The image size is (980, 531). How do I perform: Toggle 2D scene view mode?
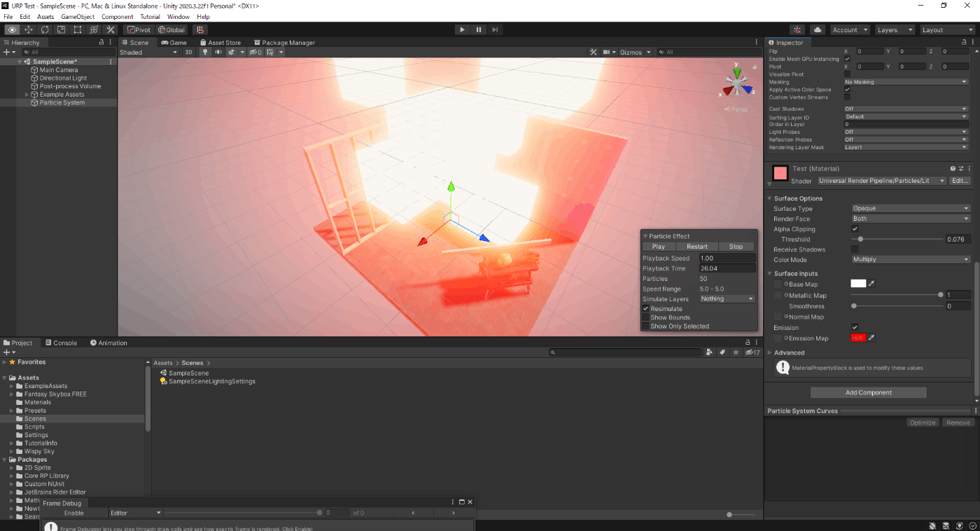point(188,53)
